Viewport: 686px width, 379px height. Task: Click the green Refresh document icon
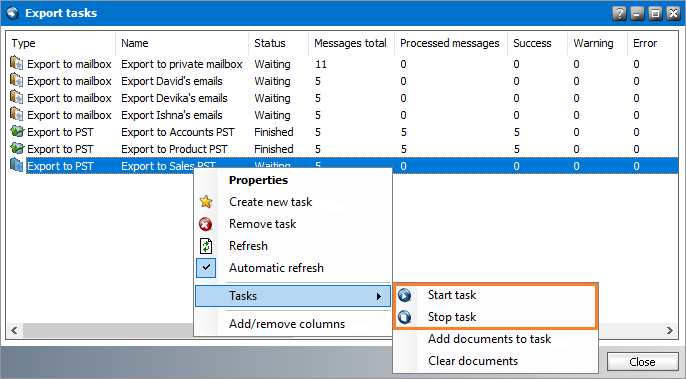[x=206, y=246]
